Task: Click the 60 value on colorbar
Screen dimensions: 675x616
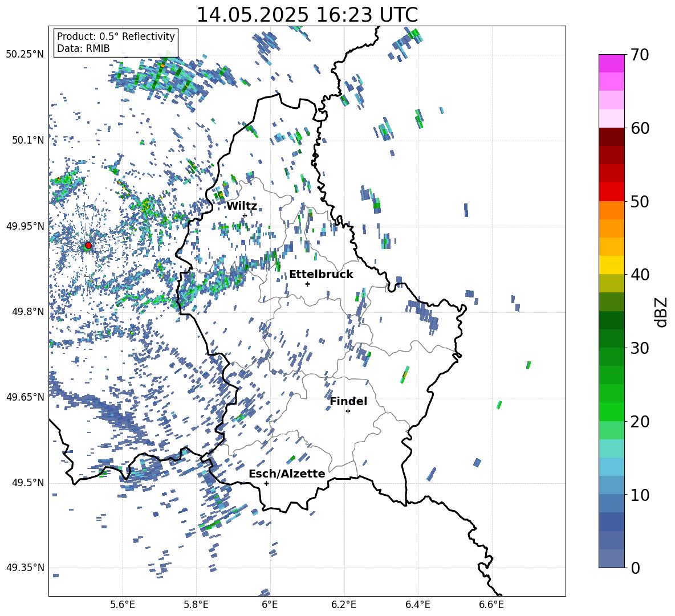Action: tap(639, 128)
